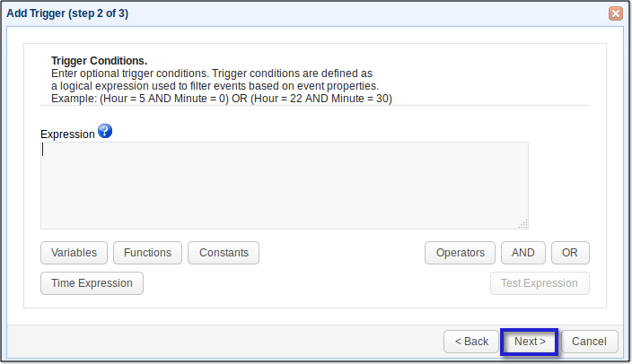The height and width of the screenshot is (364, 632).
Task: Click the Expression field label
Action: (x=67, y=134)
